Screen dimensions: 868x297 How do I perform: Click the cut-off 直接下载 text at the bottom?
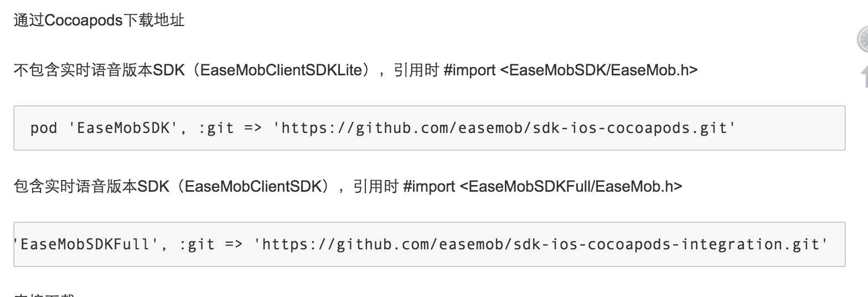pyautogui.click(x=43, y=294)
